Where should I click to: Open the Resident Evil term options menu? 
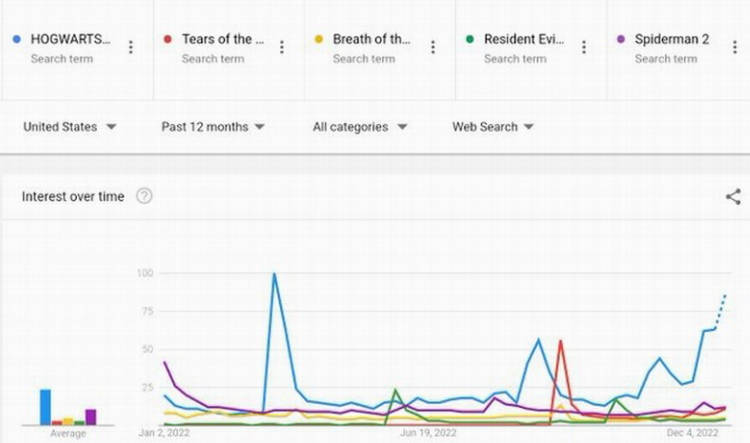click(x=584, y=47)
